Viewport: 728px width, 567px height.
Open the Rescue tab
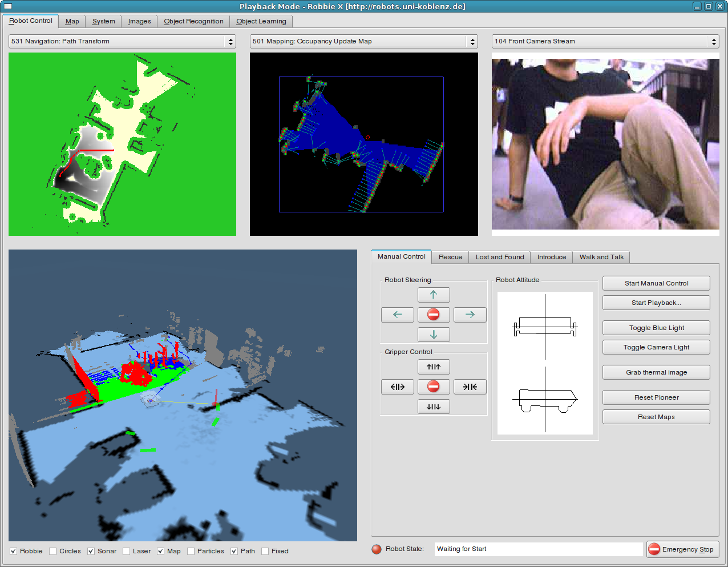coord(450,257)
